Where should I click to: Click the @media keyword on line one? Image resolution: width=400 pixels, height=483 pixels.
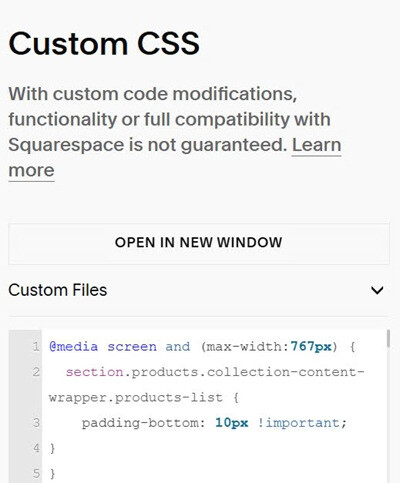coord(74,347)
